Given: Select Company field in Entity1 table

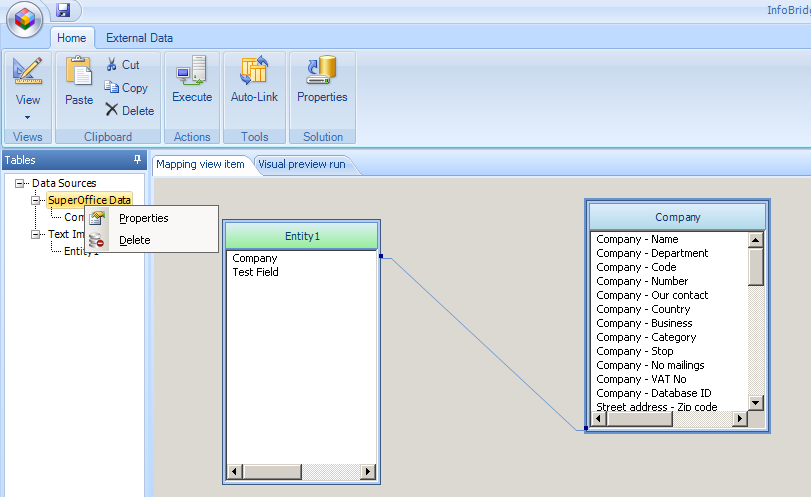Looking at the screenshot, I should 254,258.
